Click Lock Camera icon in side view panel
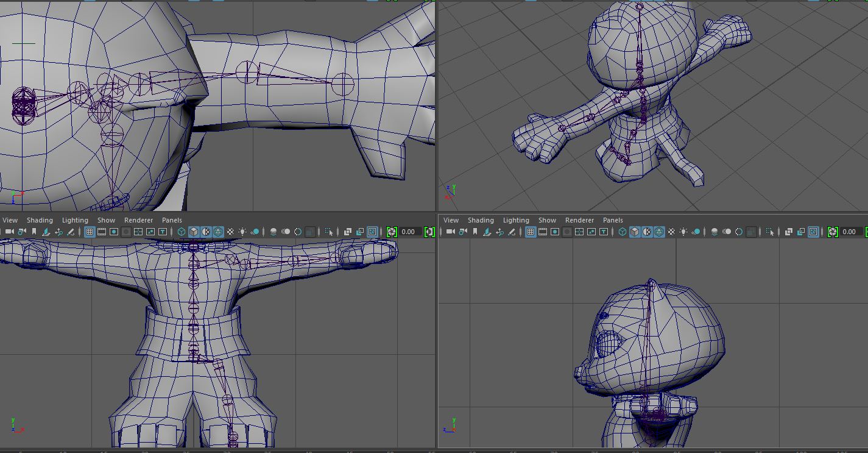This screenshot has height=453, width=868. pos(462,232)
